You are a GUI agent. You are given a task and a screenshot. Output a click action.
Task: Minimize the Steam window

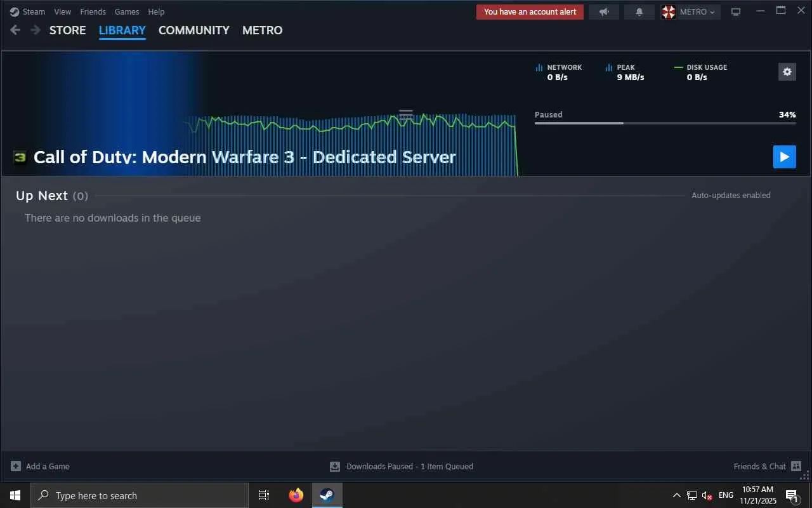[x=761, y=11]
